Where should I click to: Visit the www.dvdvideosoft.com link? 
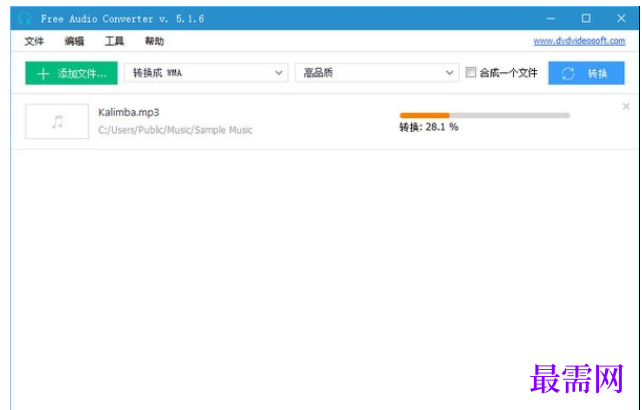click(x=579, y=41)
